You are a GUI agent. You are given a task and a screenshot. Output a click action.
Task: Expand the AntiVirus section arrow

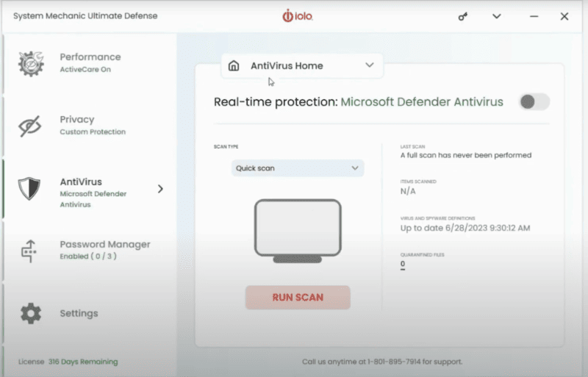point(160,189)
